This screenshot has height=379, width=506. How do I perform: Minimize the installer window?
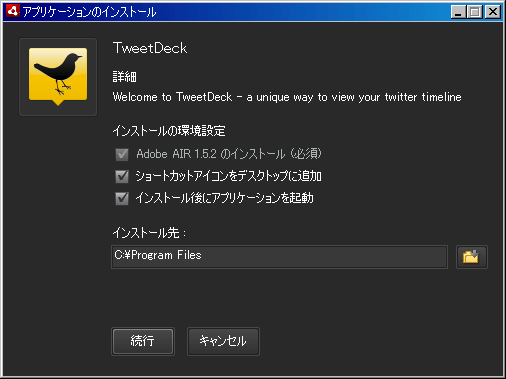pos(459,12)
